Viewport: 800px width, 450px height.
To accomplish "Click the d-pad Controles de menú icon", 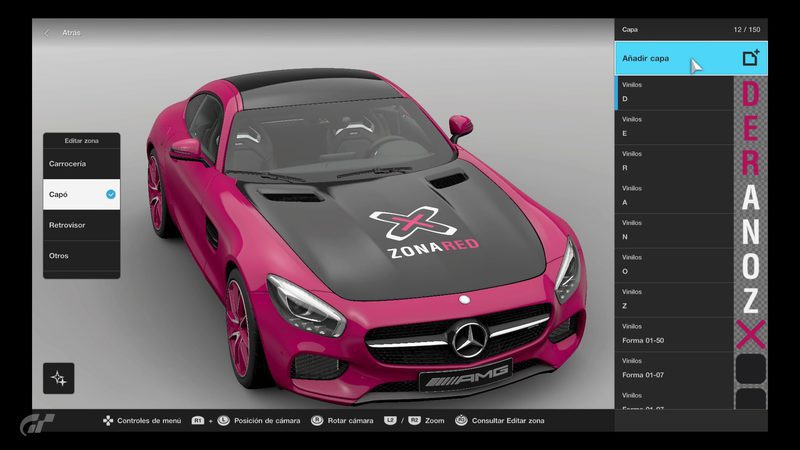I will [x=108, y=420].
